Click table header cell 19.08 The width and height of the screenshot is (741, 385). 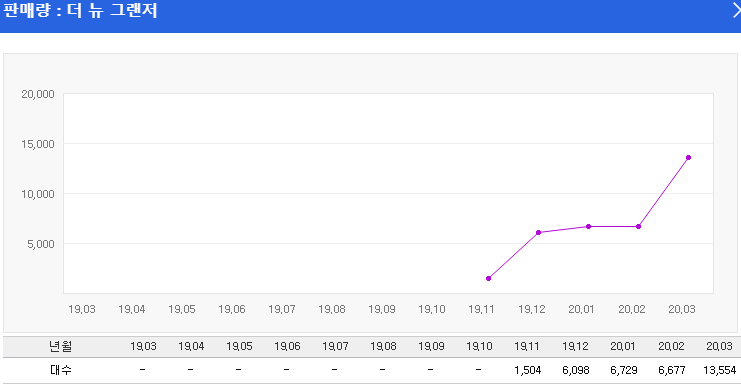coord(383,346)
